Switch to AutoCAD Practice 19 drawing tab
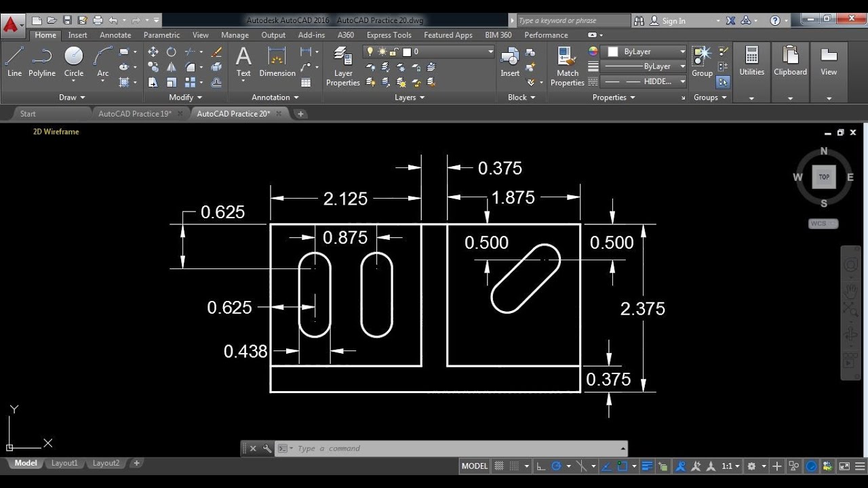This screenshot has height=488, width=868. [x=134, y=114]
